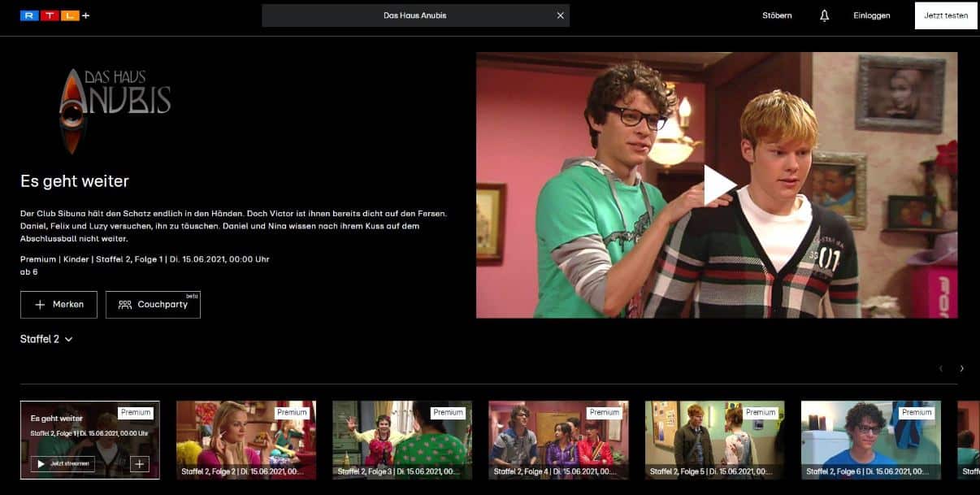The image size is (980, 495).
Task: Expand the Staffel 2 season dropdown
Action: point(46,339)
